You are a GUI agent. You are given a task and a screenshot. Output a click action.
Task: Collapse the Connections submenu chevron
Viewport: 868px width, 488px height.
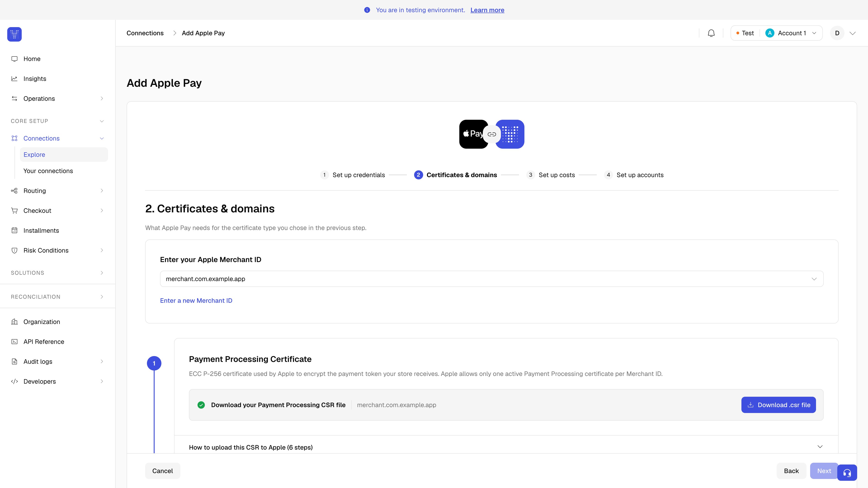[102, 138]
